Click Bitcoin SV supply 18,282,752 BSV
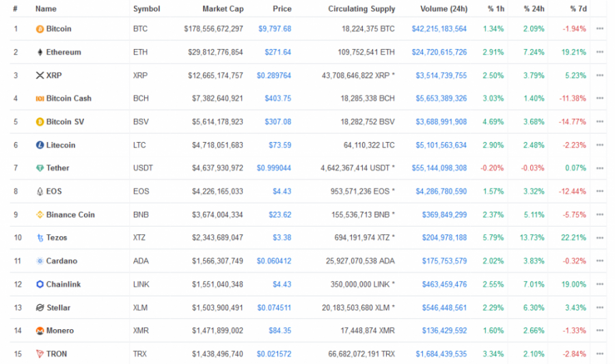Viewport: 615px width, 364px height. point(368,122)
